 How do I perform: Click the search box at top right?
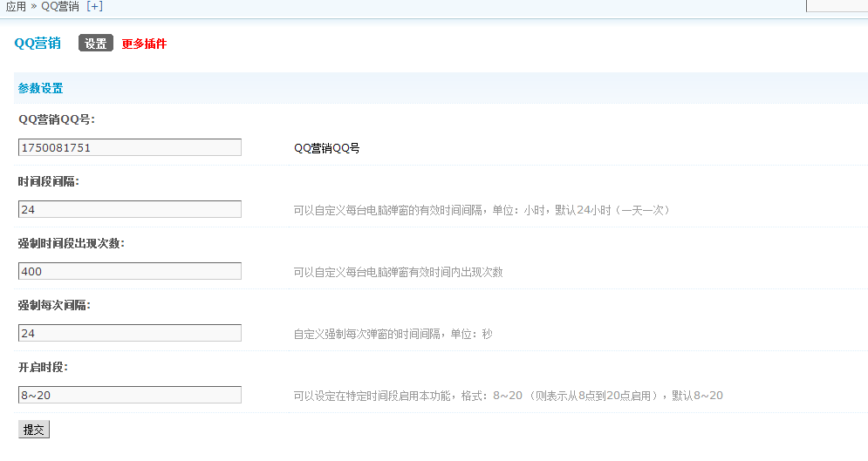(837, 5)
